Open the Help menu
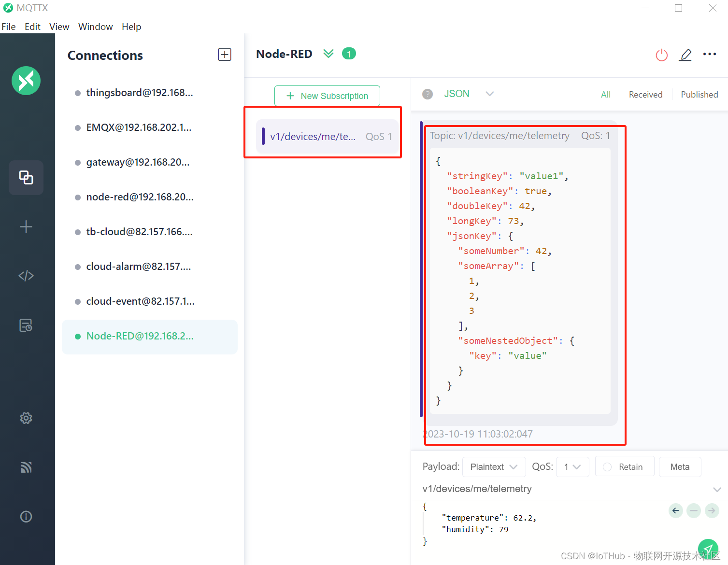Image resolution: width=728 pixels, height=565 pixels. point(131,27)
